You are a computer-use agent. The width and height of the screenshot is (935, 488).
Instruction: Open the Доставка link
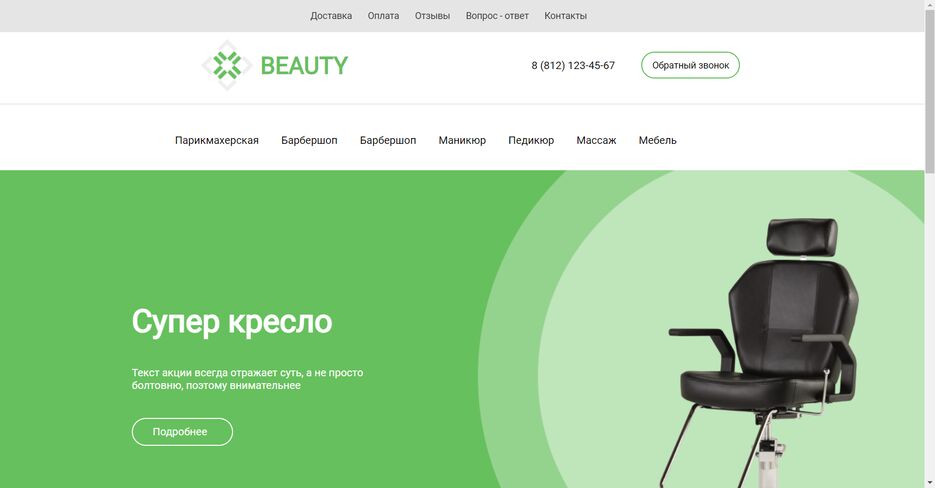(x=331, y=16)
